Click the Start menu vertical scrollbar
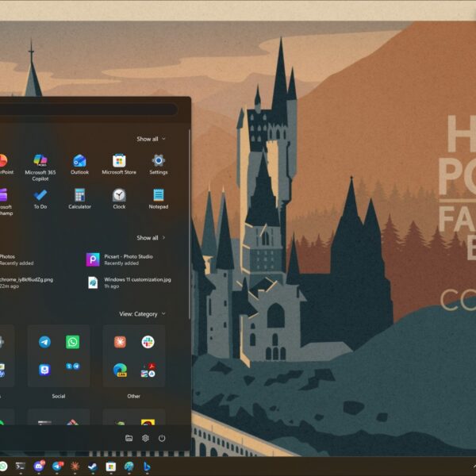 point(190,225)
